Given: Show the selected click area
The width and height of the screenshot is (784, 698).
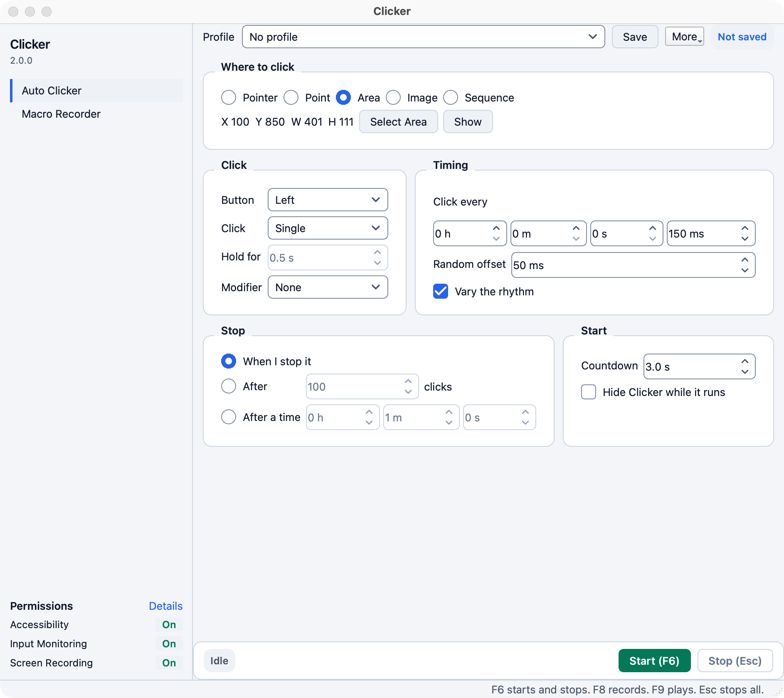Looking at the screenshot, I should [468, 121].
